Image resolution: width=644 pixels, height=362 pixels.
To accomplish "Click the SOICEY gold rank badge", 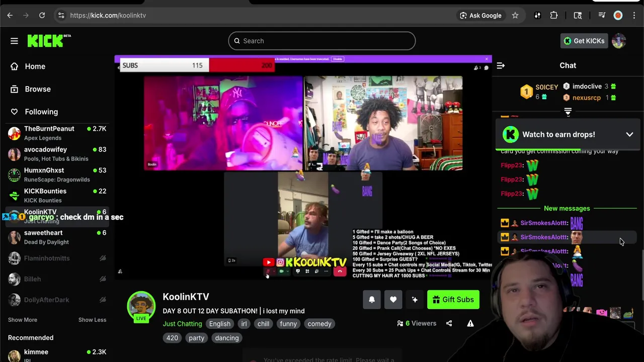I will [x=526, y=92].
